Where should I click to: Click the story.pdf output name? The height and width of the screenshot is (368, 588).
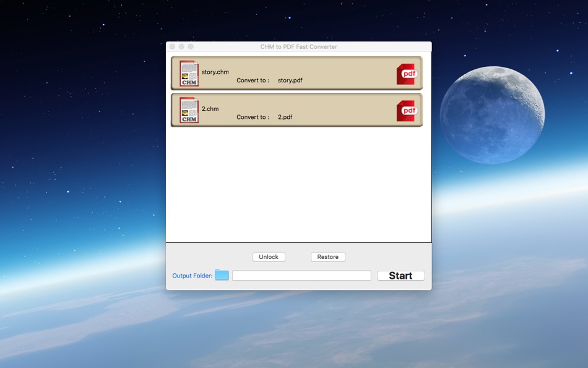point(290,81)
